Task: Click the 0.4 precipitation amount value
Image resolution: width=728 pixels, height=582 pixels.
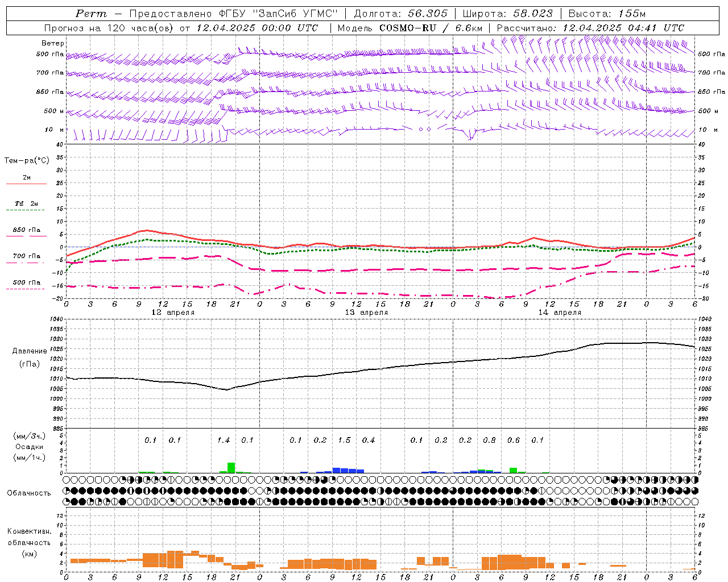Action: (x=369, y=440)
